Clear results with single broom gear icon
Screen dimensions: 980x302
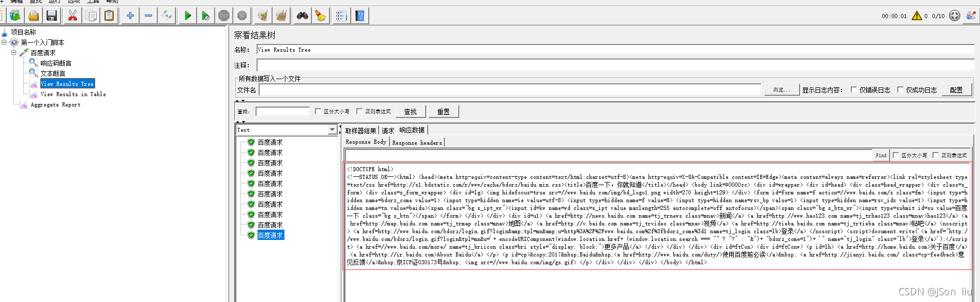coord(263,16)
